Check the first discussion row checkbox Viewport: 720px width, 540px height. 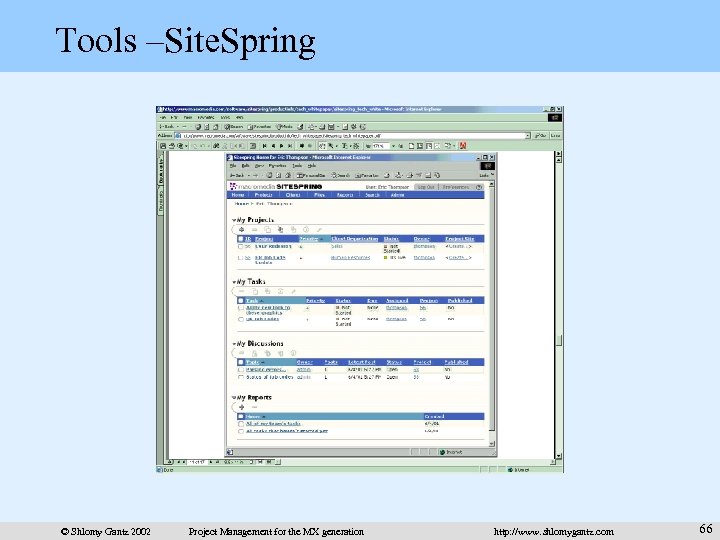(240, 370)
